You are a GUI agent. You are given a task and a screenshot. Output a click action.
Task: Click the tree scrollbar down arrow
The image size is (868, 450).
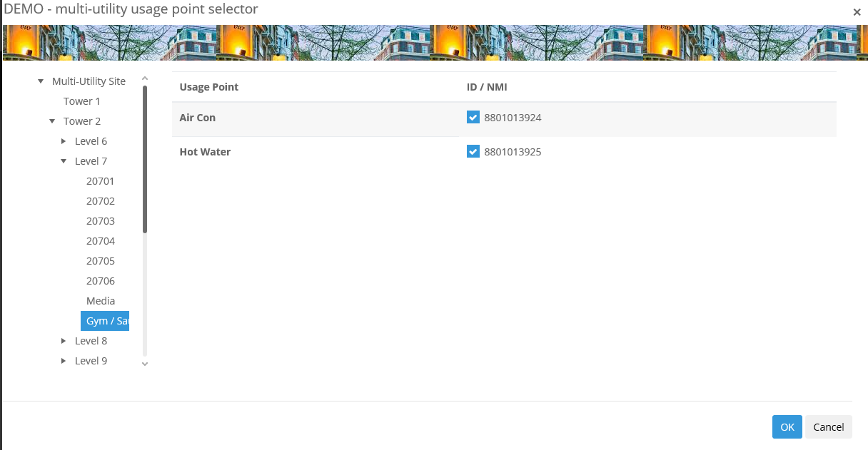pyautogui.click(x=145, y=364)
